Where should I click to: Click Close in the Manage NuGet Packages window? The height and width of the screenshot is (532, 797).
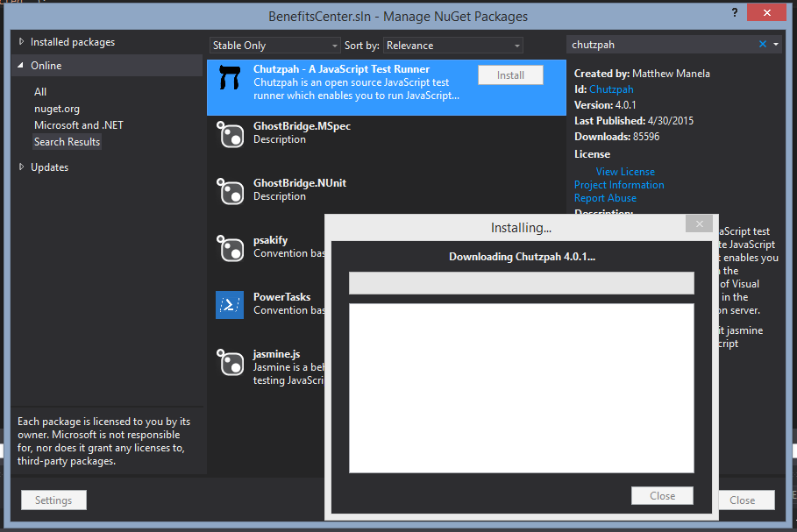point(745,500)
